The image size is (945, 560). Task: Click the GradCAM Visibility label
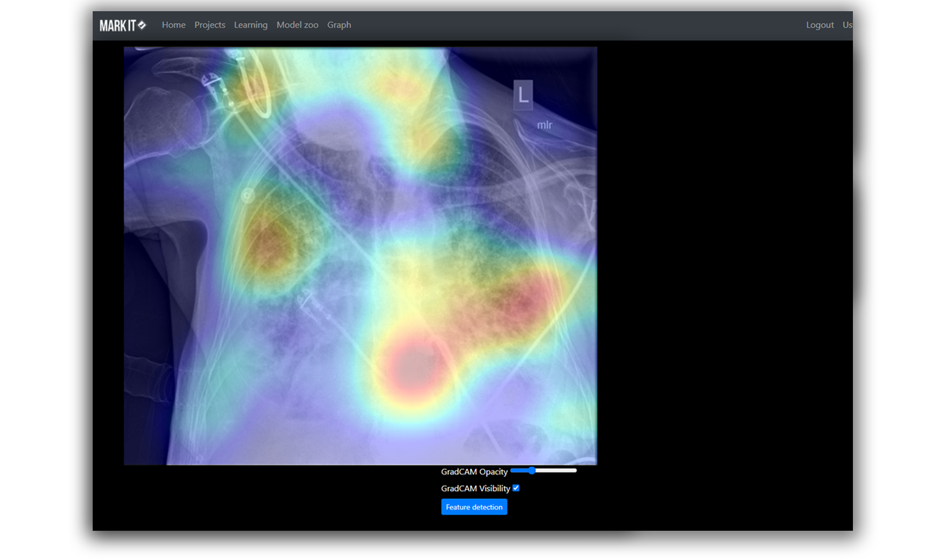(475, 488)
